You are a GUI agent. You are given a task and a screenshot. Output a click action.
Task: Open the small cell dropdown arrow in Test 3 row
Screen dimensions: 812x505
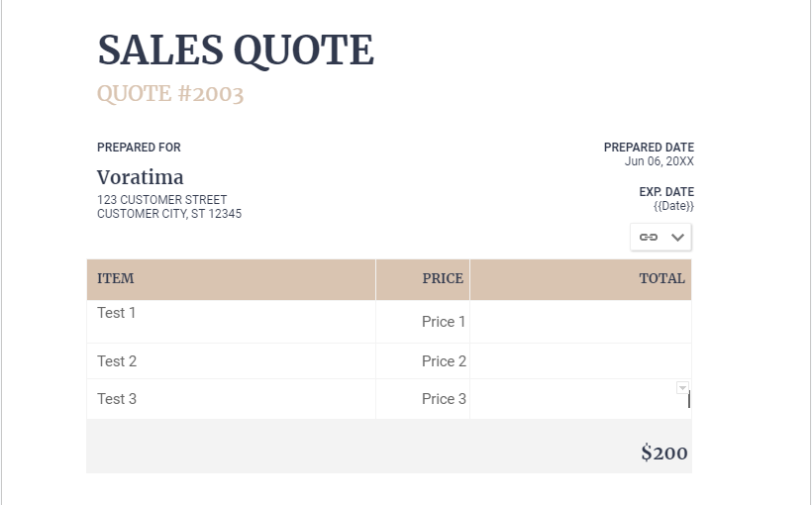(682, 387)
